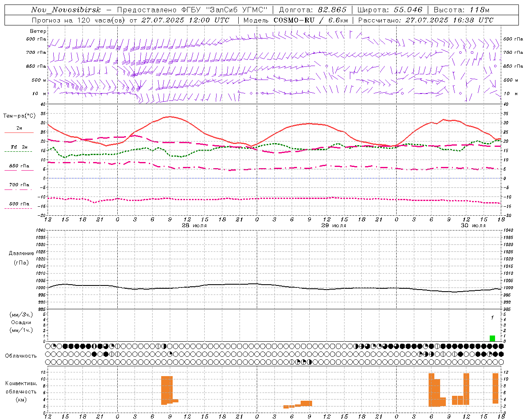Click the "28 июля" date label
Screen dimensions: 525x420
194,226
